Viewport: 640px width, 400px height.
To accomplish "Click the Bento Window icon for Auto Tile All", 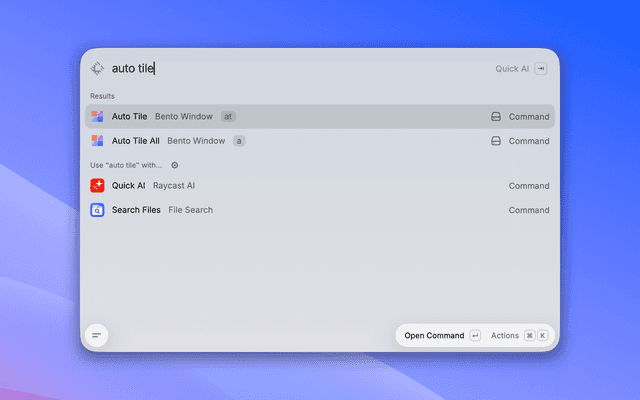I will [97, 141].
